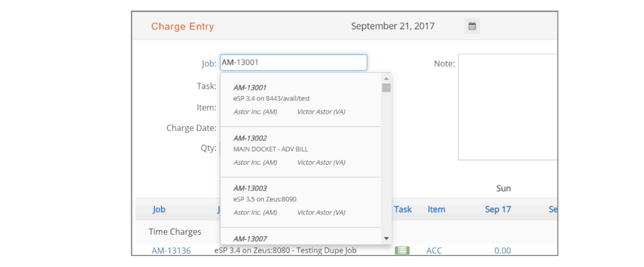The width and height of the screenshot is (644, 267).
Task: Sort by the Job column header
Action: click(x=159, y=209)
